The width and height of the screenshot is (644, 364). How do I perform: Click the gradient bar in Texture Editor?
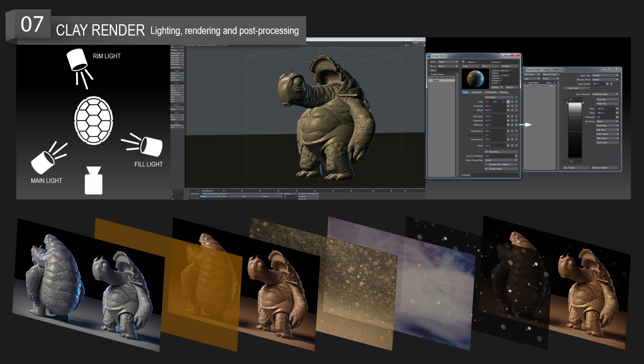tap(575, 130)
